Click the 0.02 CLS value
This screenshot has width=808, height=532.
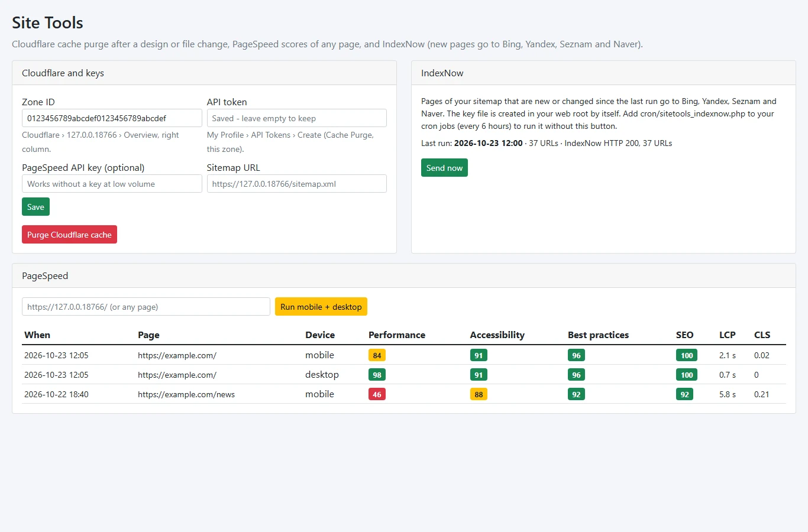(762, 355)
